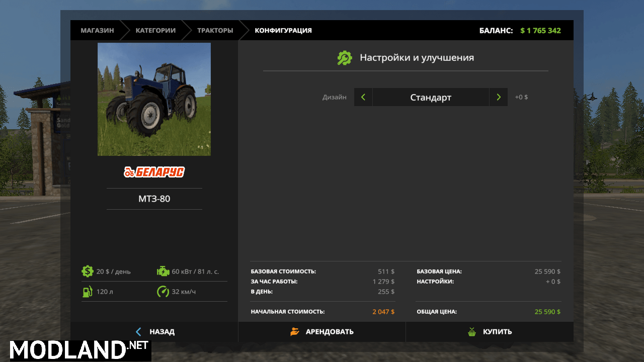The image size is (644, 362).
Task: Click the 32 км/ч speed value
Action: (x=184, y=292)
